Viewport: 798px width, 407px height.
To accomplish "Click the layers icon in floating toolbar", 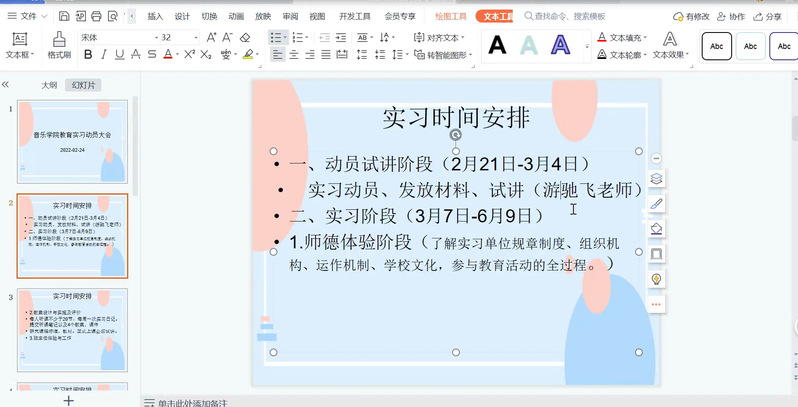I will point(656,180).
